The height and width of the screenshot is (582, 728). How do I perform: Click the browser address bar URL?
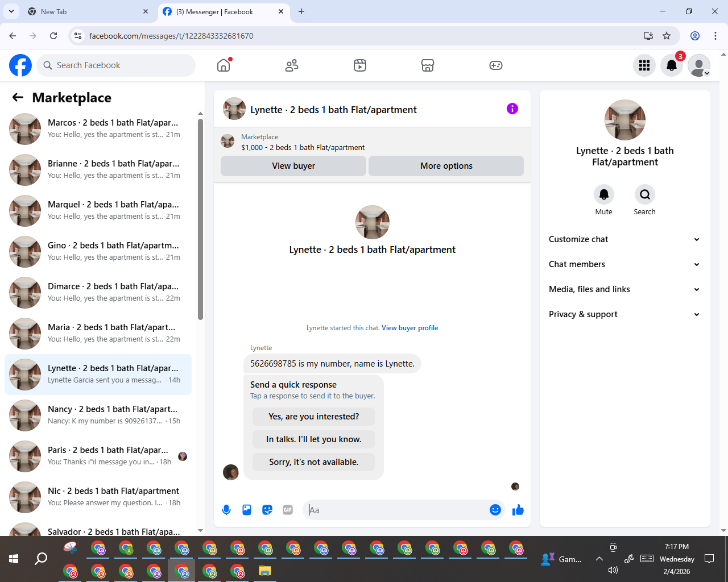(171, 36)
